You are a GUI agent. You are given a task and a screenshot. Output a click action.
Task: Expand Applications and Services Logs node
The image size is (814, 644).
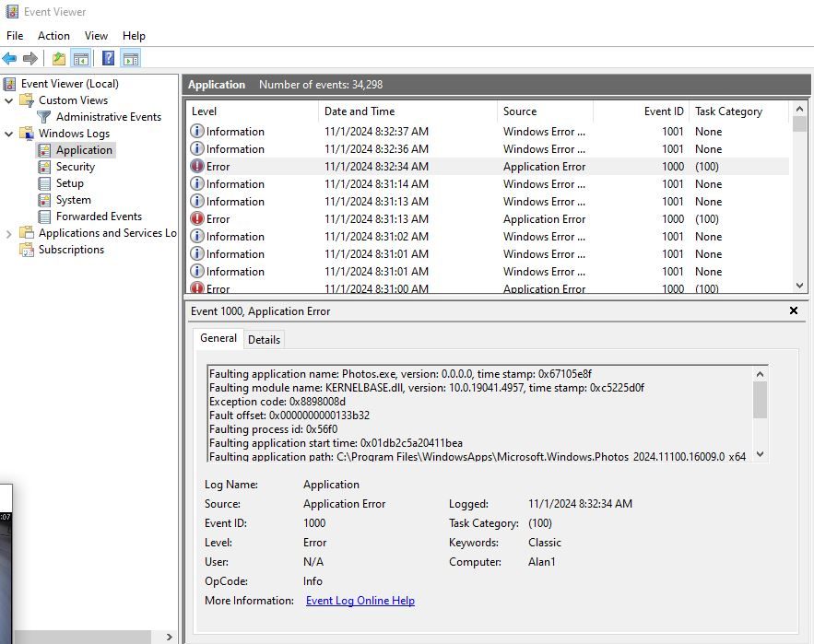click(x=9, y=234)
